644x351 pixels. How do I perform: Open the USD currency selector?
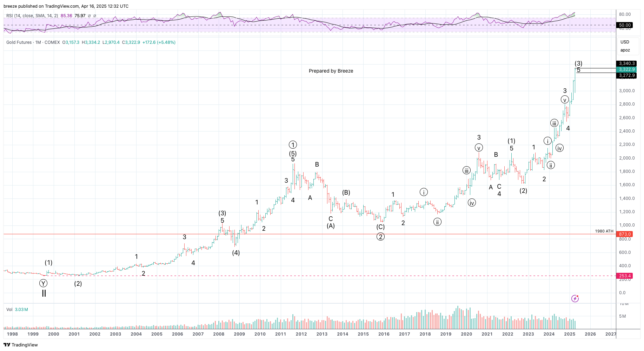pos(625,42)
